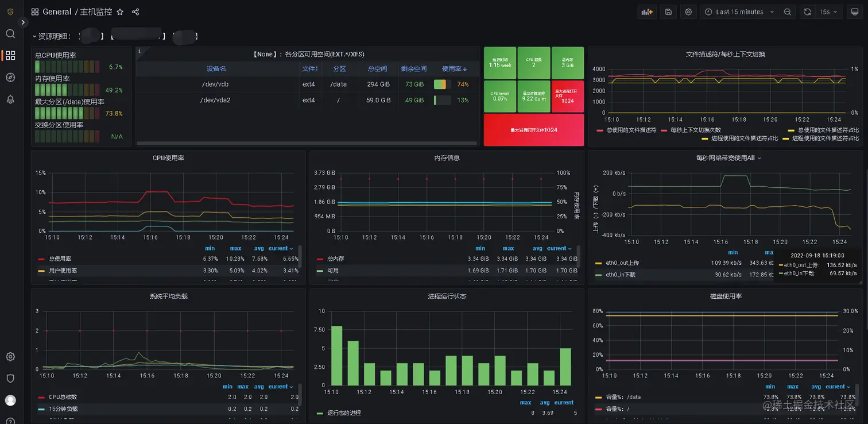Open dashboard settings gear
This screenshot has width=868, height=424.
coord(688,11)
